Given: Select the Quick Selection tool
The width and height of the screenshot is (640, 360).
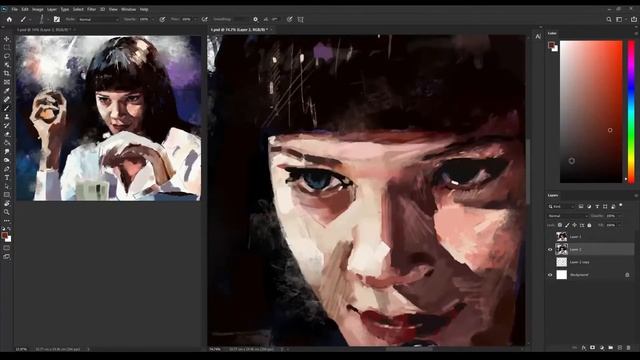Looking at the screenshot, I should 7,64.
